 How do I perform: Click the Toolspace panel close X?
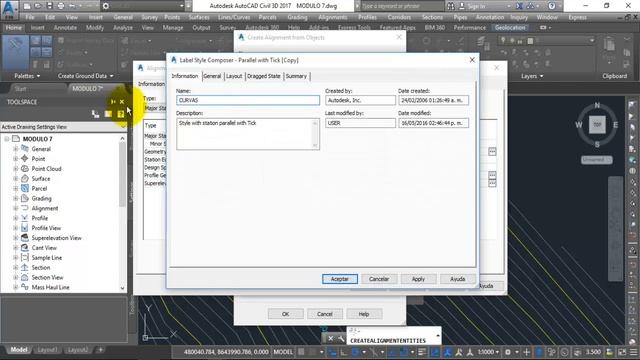pyautogui.click(x=122, y=102)
